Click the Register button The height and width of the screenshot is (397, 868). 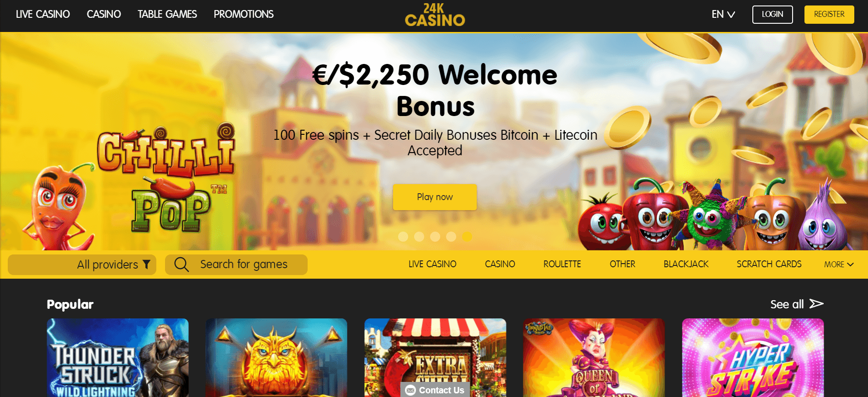[829, 14]
